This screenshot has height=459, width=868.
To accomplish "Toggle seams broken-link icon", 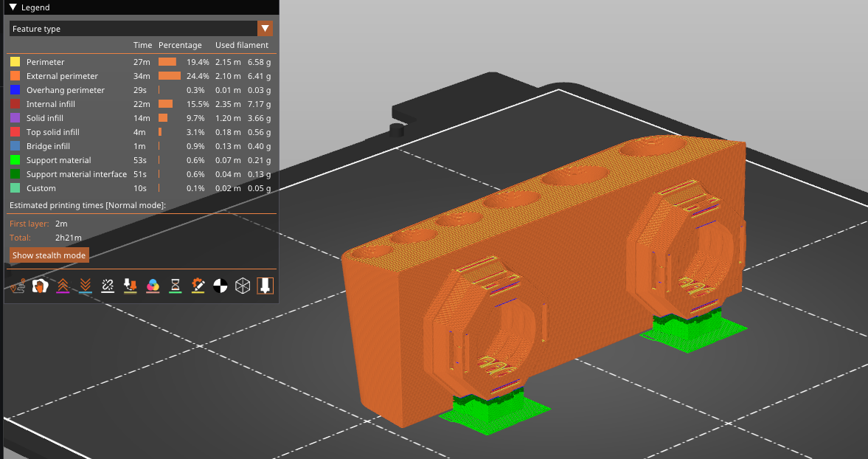I will [108, 286].
